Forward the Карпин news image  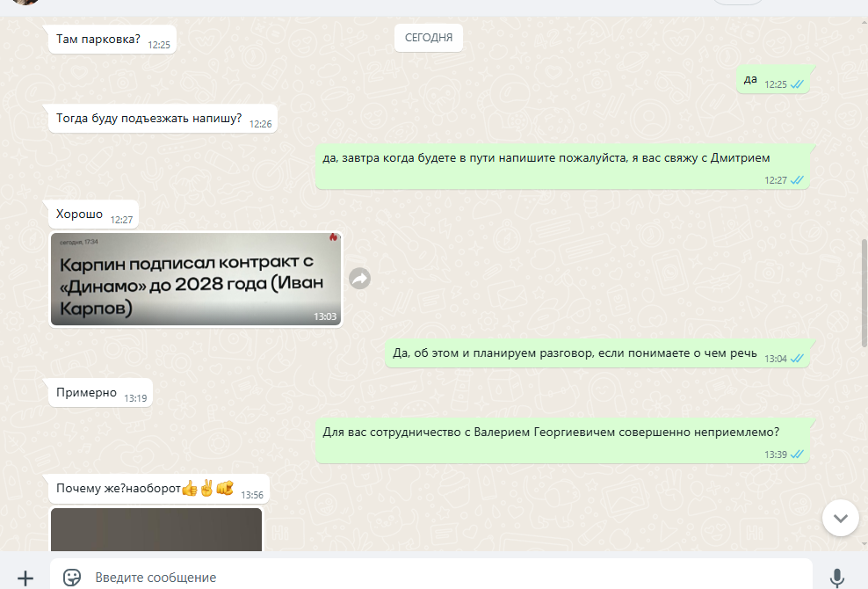[360, 278]
